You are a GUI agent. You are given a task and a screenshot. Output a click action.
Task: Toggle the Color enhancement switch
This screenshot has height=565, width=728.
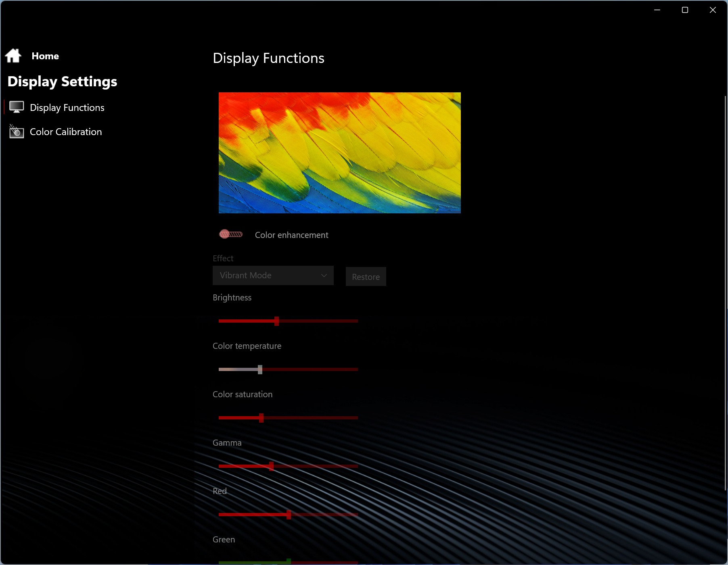(x=231, y=234)
